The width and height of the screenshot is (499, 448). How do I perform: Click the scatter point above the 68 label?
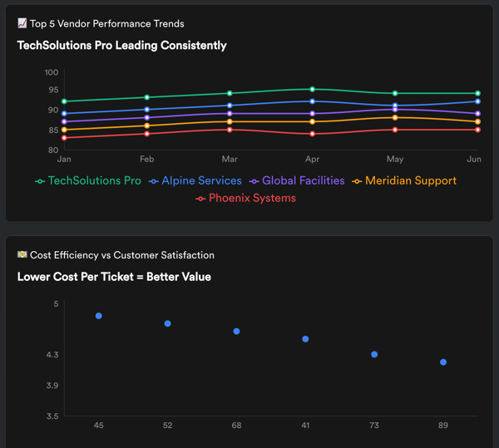click(x=236, y=331)
